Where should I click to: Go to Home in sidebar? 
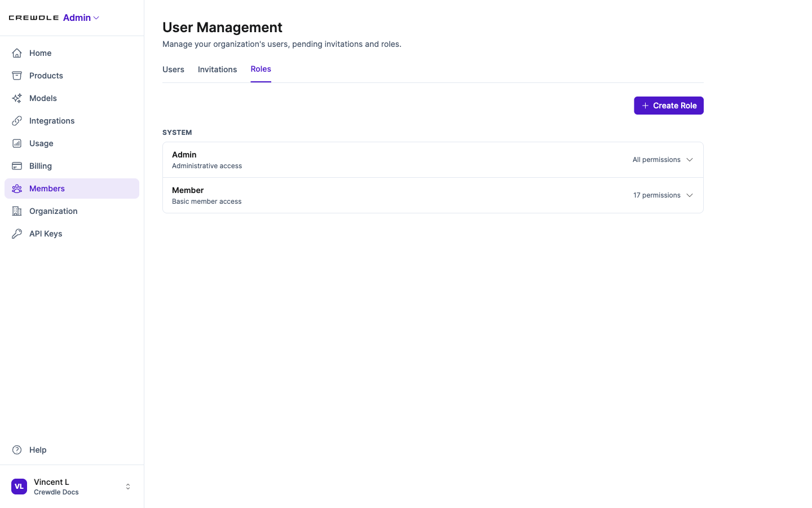(x=72, y=53)
